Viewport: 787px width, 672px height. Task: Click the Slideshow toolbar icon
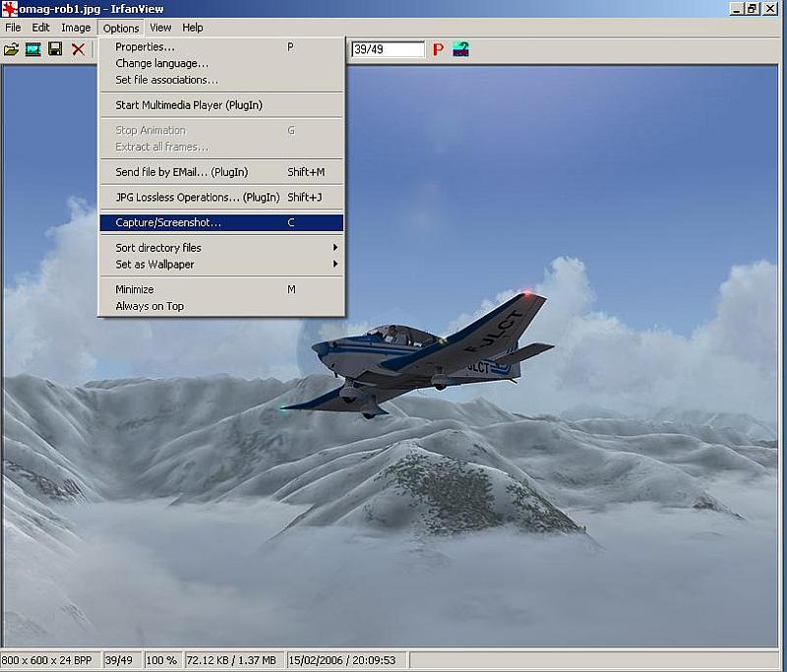33,49
